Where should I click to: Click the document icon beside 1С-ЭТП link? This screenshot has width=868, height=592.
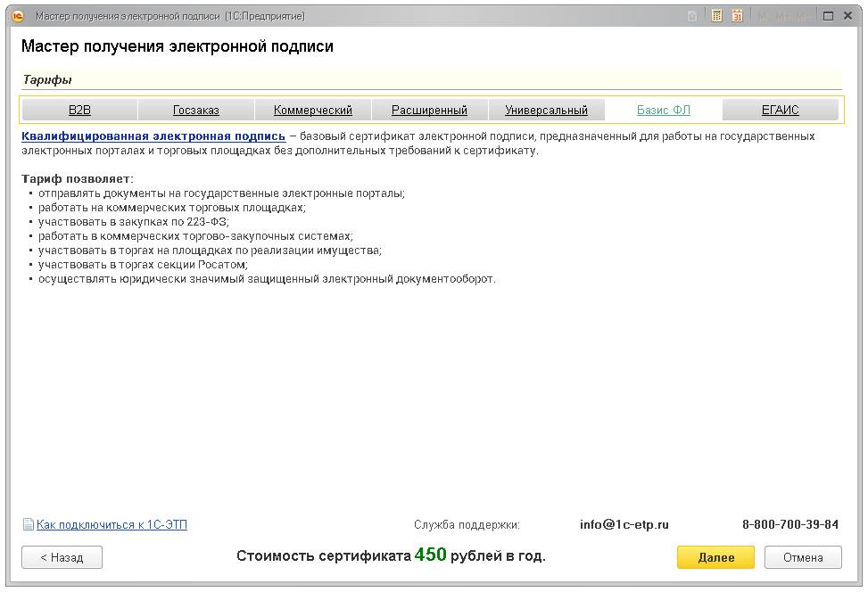28,524
